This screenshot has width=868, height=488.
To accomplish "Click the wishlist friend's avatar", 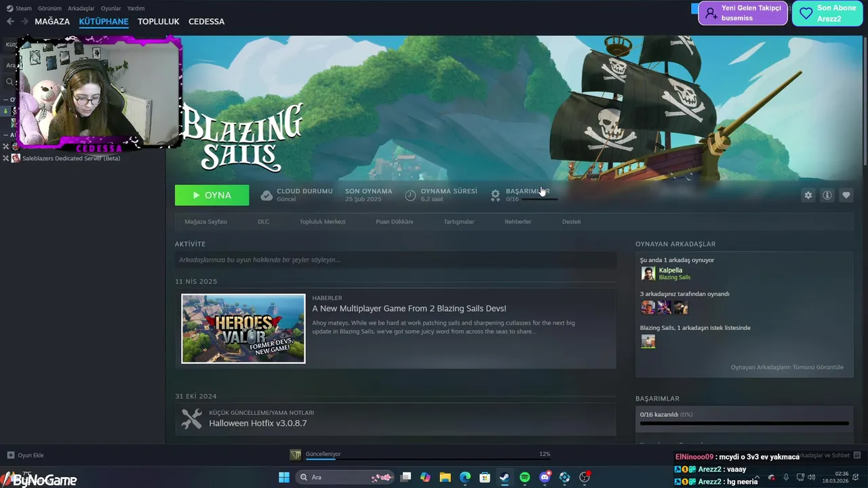I will tap(648, 341).
